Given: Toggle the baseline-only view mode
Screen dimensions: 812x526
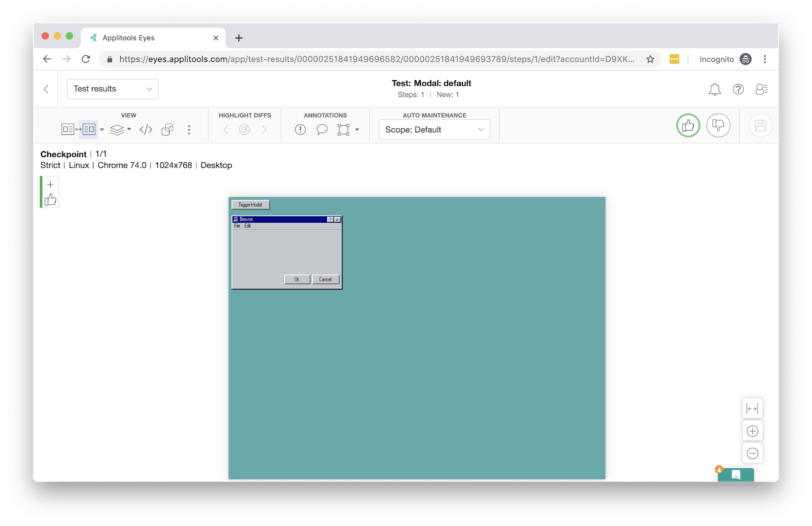Looking at the screenshot, I should 67,130.
